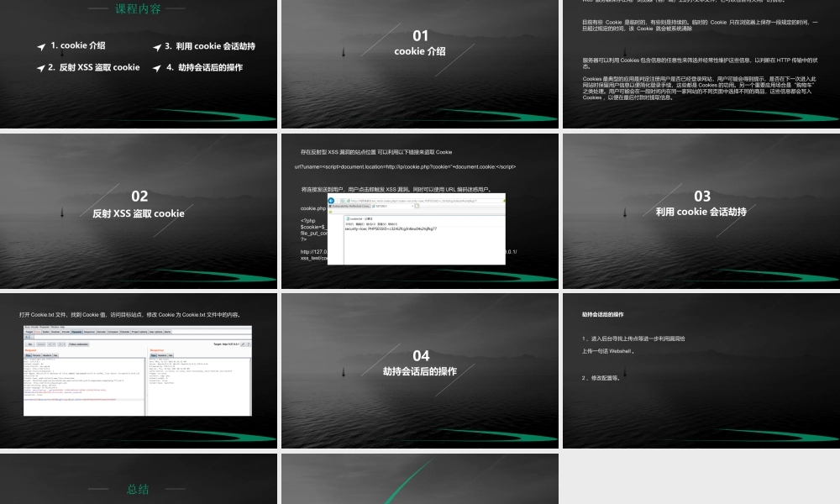Open the dropdown beside the forward history arrow
The width and height of the screenshot is (840, 504).
64,344
